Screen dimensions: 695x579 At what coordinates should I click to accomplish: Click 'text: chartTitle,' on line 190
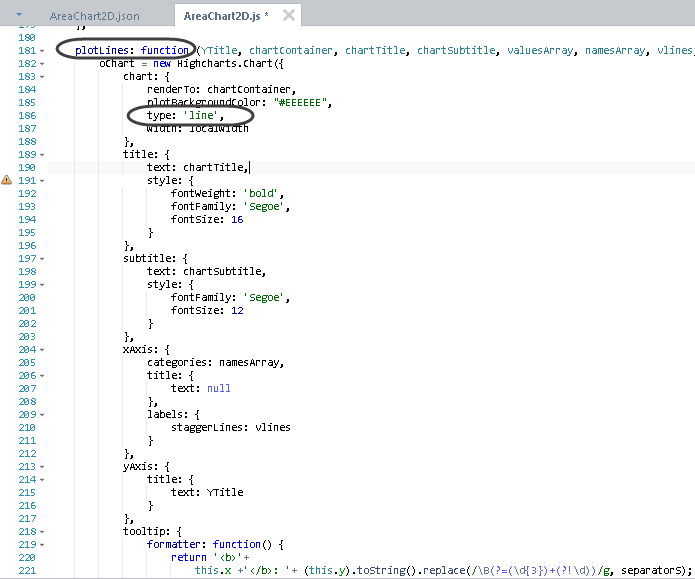[198, 167]
